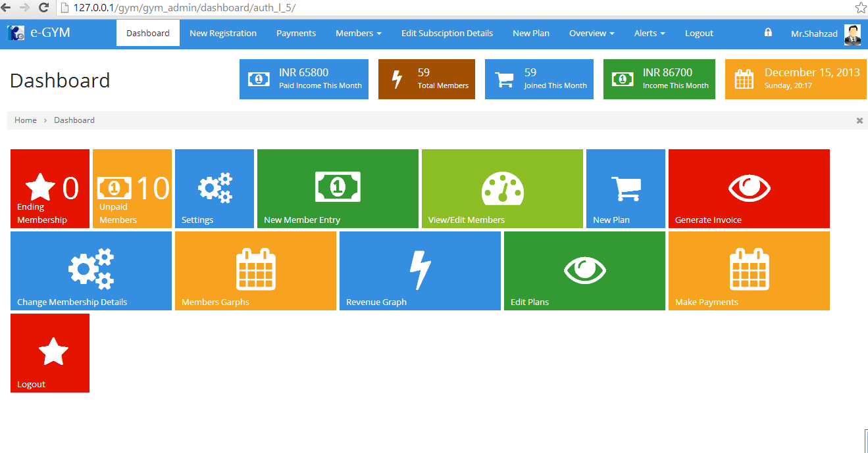Expand the Overview dropdown

590,33
